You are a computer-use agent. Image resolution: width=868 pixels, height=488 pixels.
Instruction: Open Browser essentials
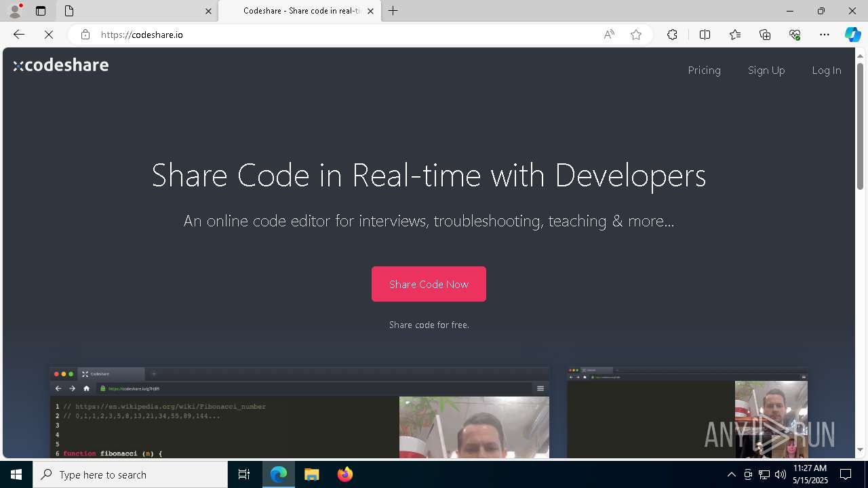point(795,35)
